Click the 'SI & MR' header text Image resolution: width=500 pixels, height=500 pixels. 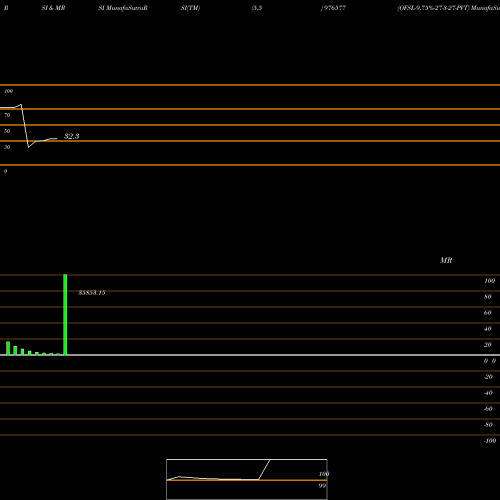point(53,8)
